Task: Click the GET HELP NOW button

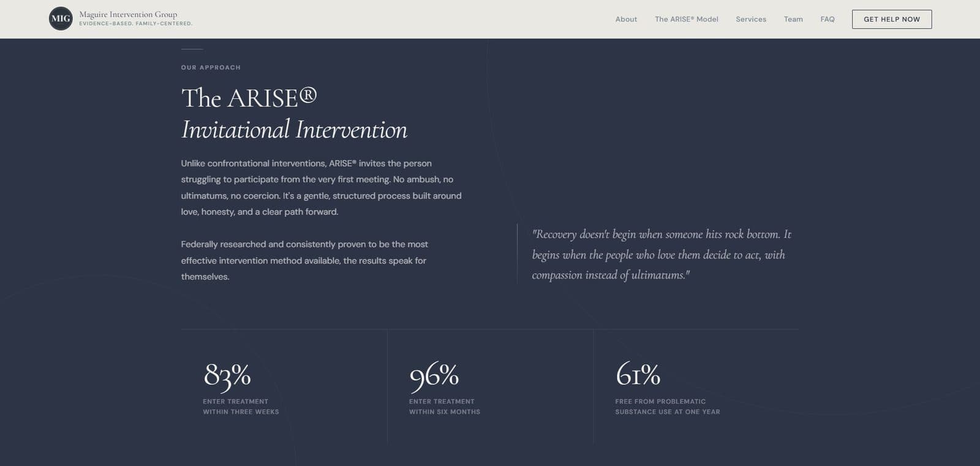Action: [892, 19]
